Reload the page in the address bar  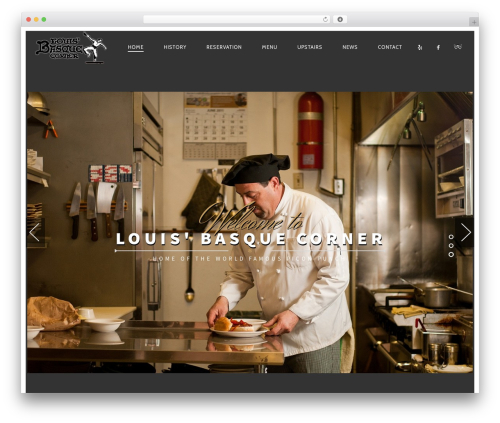[325, 20]
